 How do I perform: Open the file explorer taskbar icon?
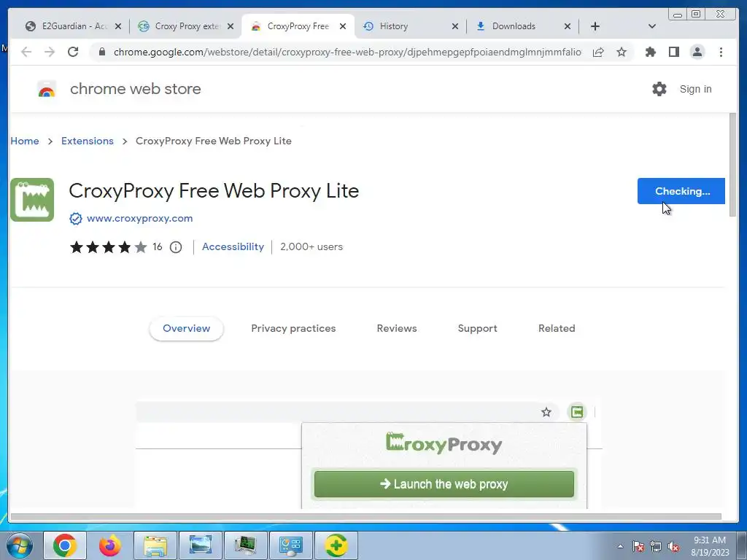click(155, 545)
